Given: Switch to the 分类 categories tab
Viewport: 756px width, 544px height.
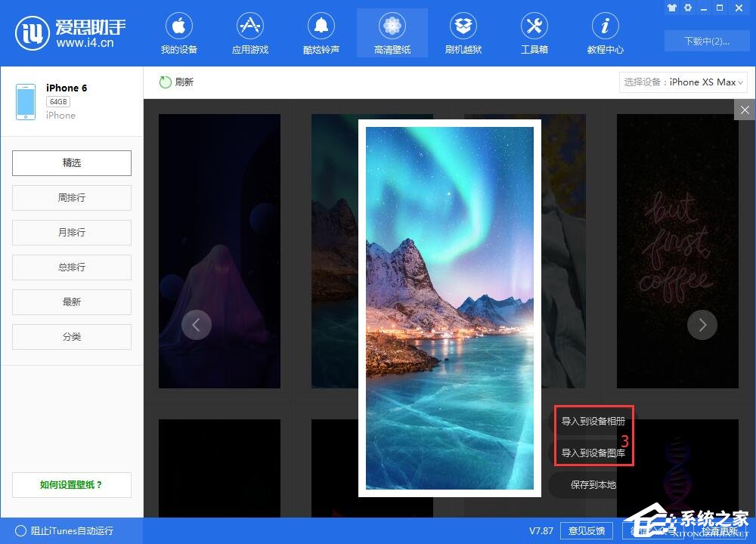Looking at the screenshot, I should tap(72, 337).
